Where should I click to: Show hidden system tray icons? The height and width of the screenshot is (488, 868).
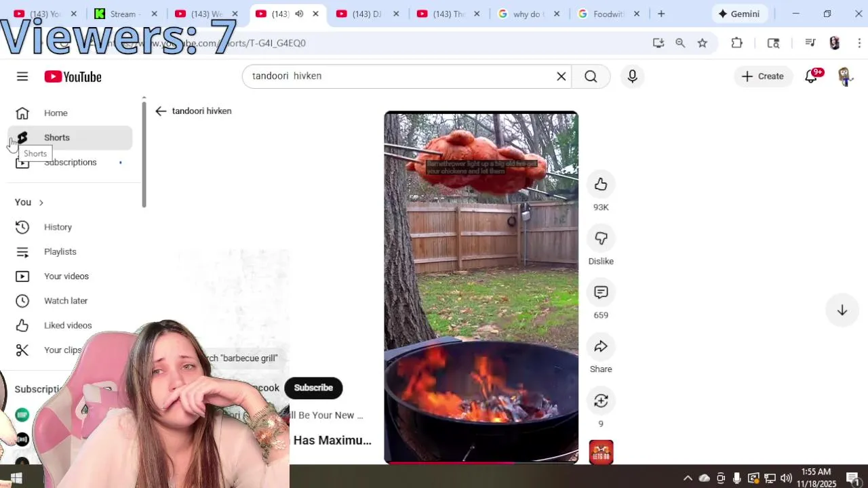688,478
